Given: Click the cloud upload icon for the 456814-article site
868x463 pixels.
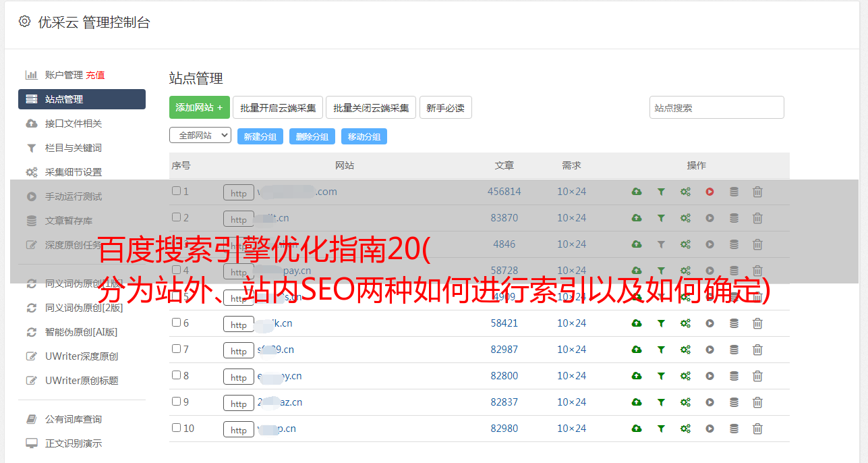Looking at the screenshot, I should pos(637,192).
